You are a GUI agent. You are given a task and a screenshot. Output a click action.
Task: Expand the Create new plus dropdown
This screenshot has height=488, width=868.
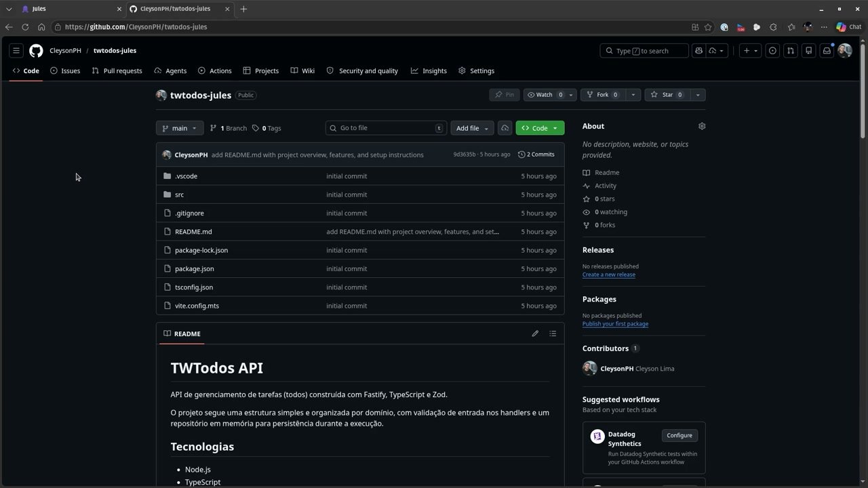[x=750, y=51]
